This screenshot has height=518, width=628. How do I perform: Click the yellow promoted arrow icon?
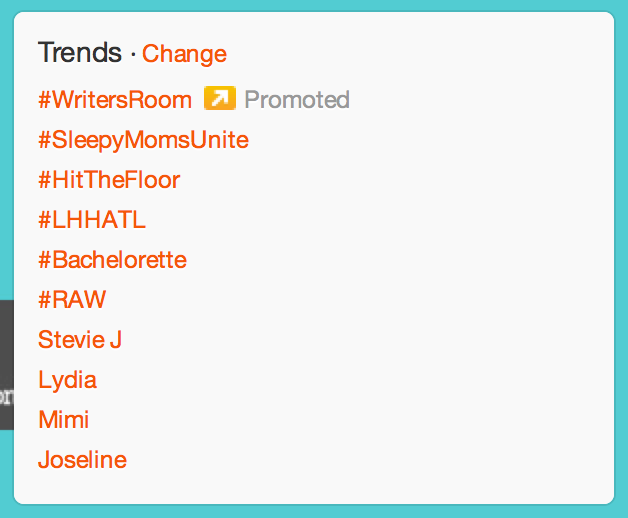point(219,98)
